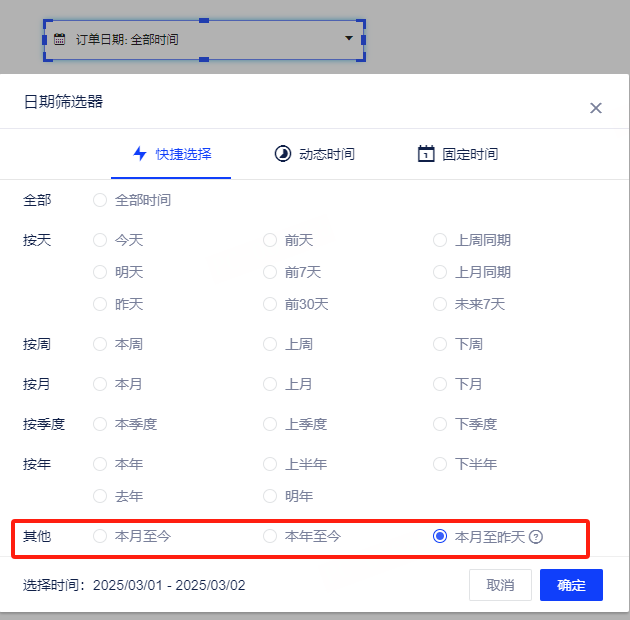Open the 动态时间 tab
The width and height of the screenshot is (630, 620).
point(315,154)
